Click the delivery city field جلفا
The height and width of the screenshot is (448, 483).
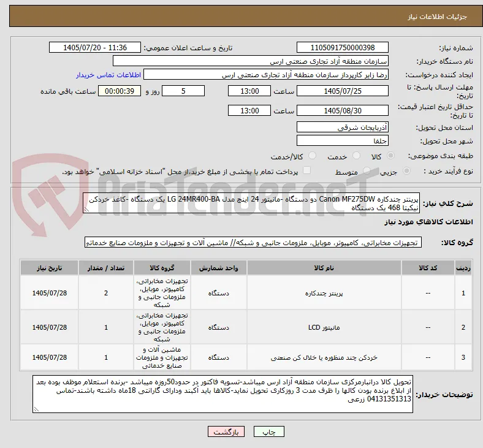342,140
